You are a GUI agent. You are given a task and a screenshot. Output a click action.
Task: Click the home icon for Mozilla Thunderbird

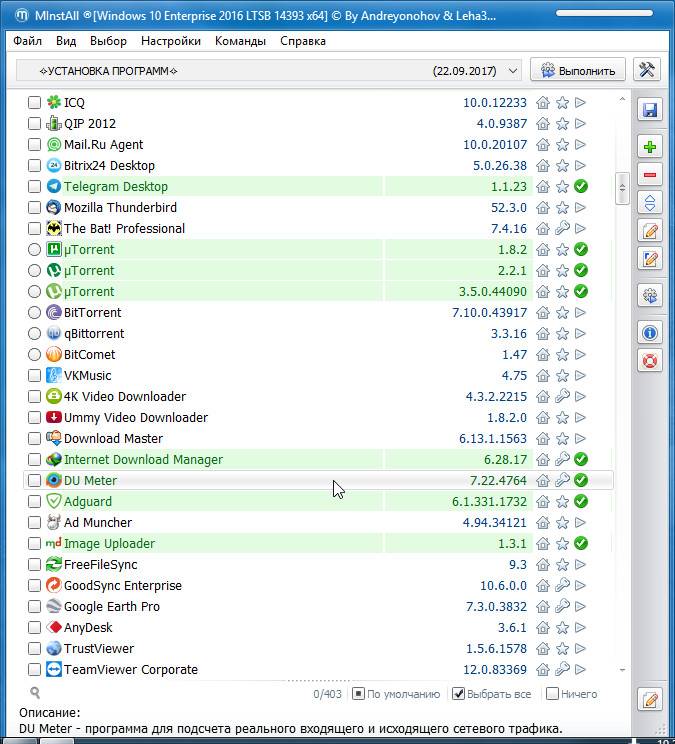click(543, 207)
